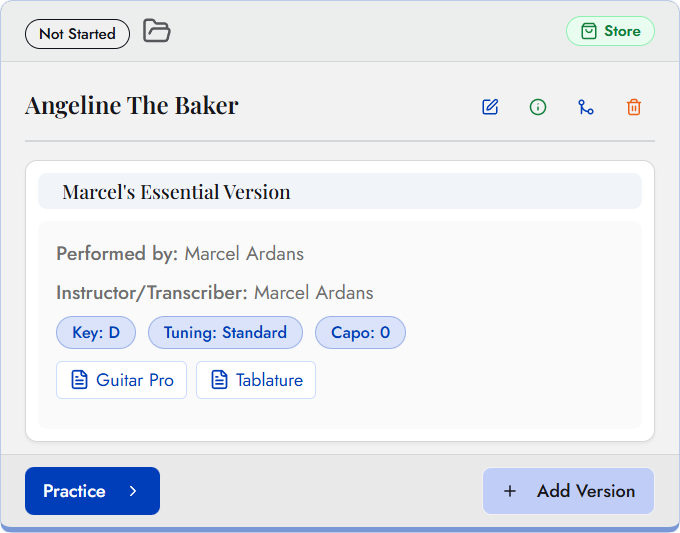Screen dimensions: 680x533
Task: Open the Tablature file
Action: click(256, 380)
